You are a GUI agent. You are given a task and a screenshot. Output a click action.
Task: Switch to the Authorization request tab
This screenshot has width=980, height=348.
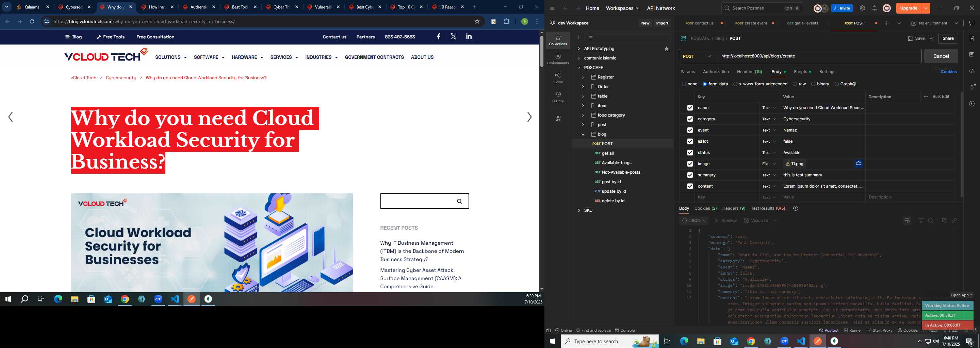click(716, 72)
